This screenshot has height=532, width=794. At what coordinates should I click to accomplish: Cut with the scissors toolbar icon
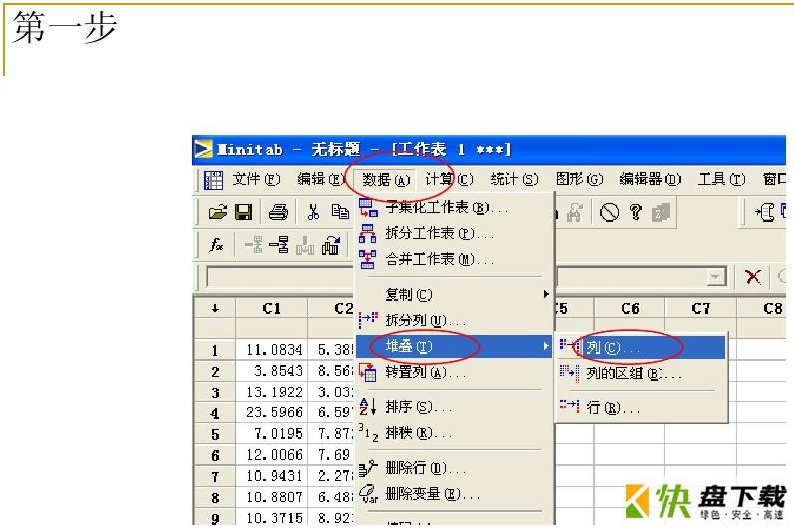pos(313,212)
